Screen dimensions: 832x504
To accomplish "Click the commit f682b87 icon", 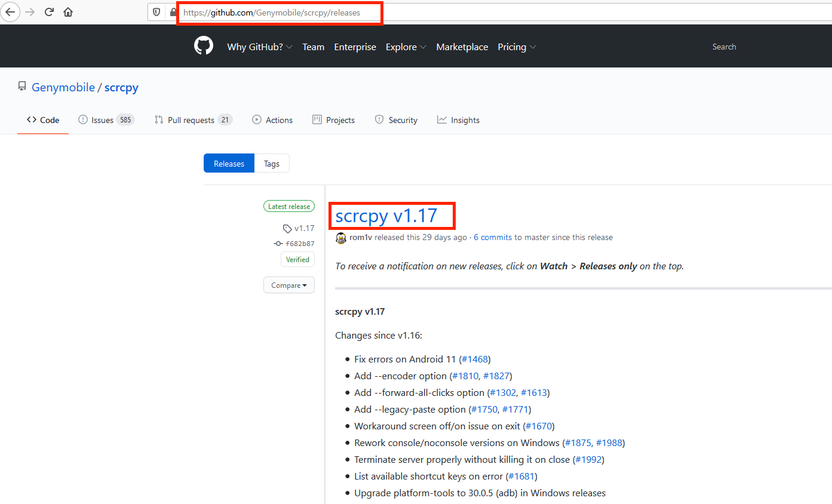I will (278, 244).
